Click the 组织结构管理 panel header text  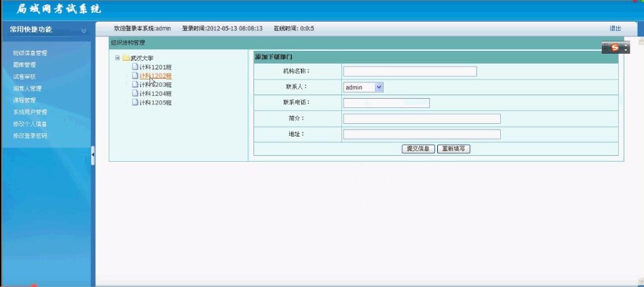[x=128, y=42]
